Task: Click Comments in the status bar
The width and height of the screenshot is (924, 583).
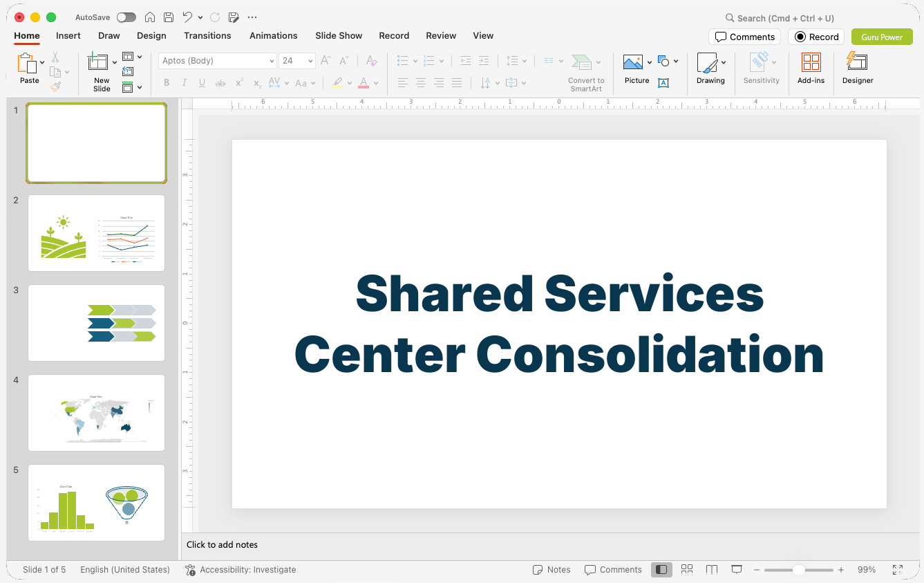Action: click(613, 570)
